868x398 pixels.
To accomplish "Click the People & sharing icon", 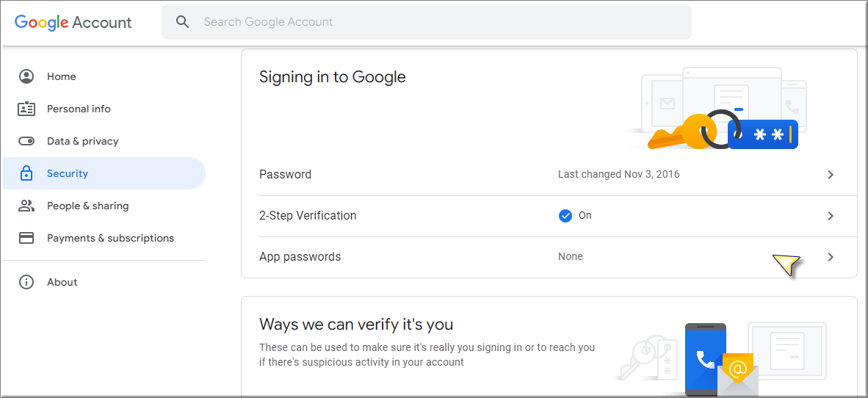I will point(26,206).
